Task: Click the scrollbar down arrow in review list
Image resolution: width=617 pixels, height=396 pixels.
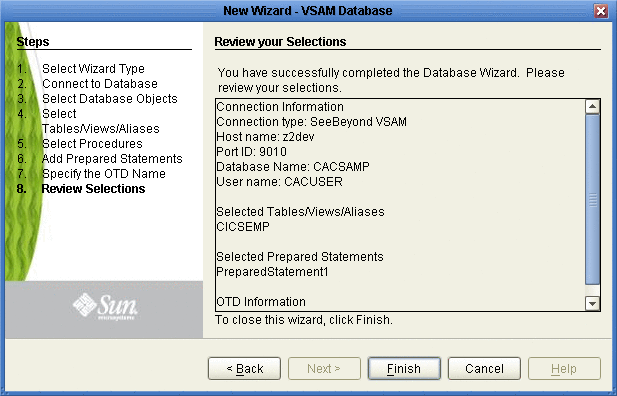Action: pyautogui.click(x=592, y=303)
